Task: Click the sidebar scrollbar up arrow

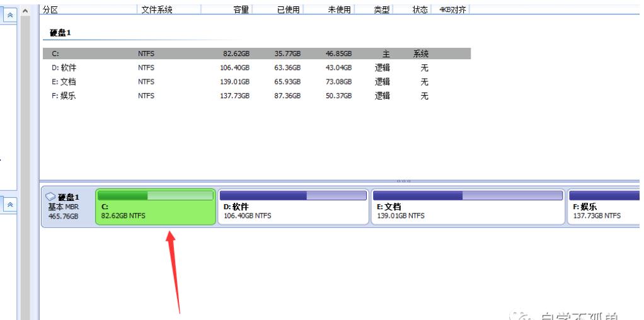Action: [25, 11]
